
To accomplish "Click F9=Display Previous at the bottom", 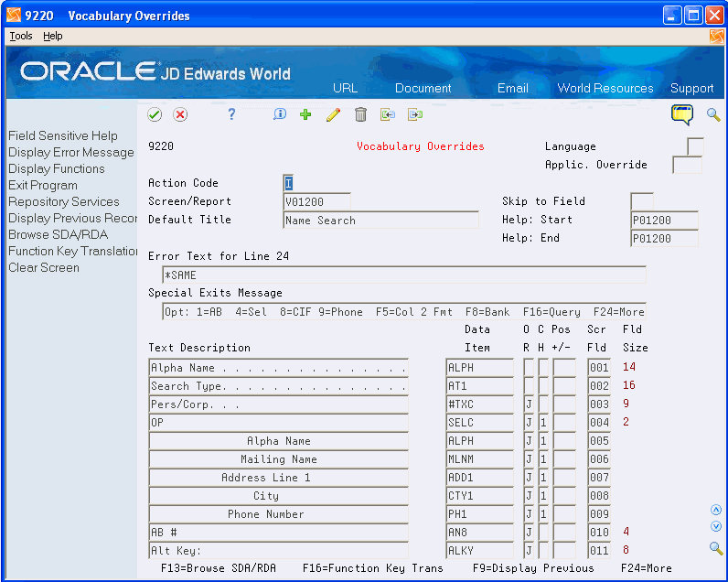I will [x=533, y=568].
